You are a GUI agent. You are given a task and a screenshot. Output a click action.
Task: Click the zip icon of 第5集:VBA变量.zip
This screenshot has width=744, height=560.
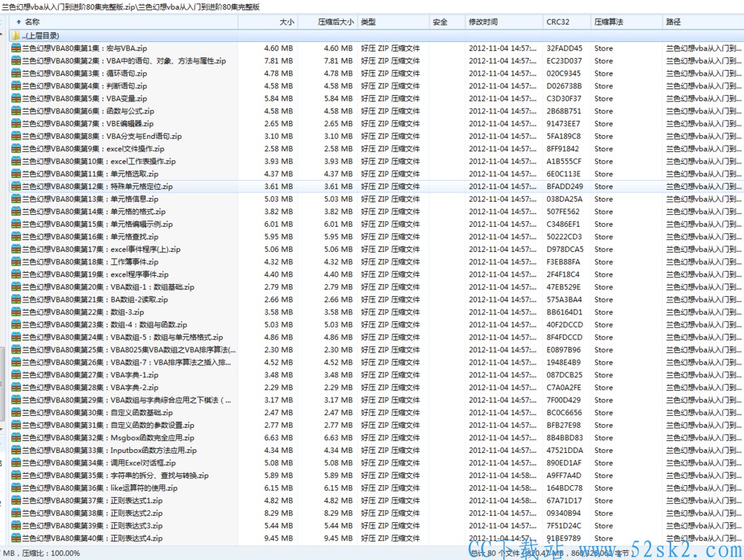click(x=15, y=98)
